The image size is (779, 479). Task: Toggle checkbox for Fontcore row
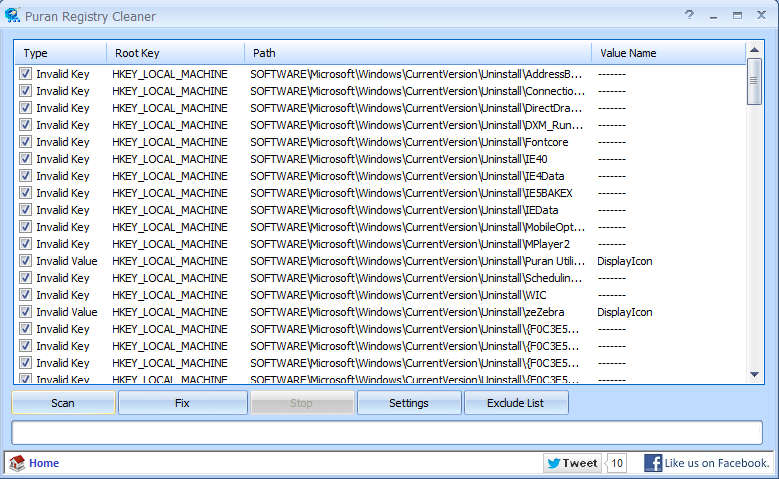coord(25,142)
